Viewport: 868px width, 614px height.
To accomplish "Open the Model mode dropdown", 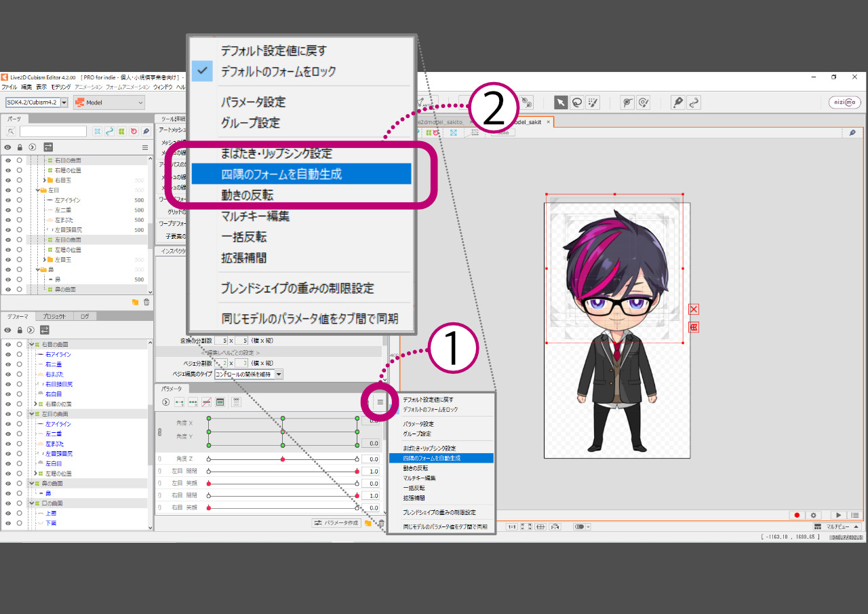I will 109,102.
